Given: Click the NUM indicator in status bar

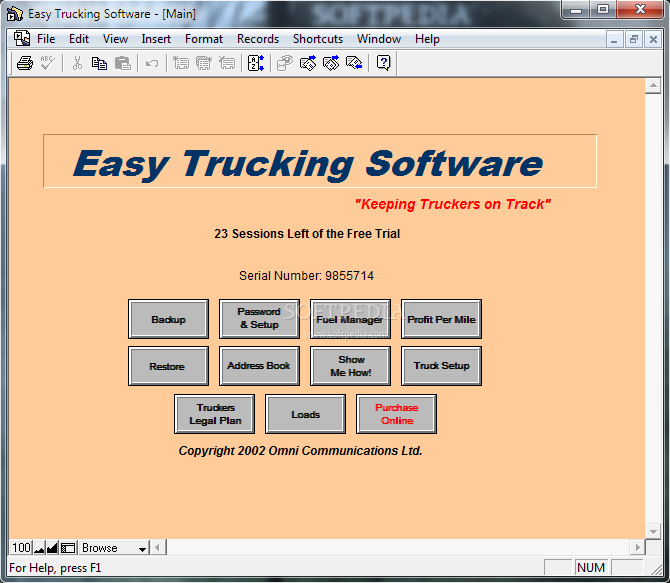Looking at the screenshot, I should [591, 568].
